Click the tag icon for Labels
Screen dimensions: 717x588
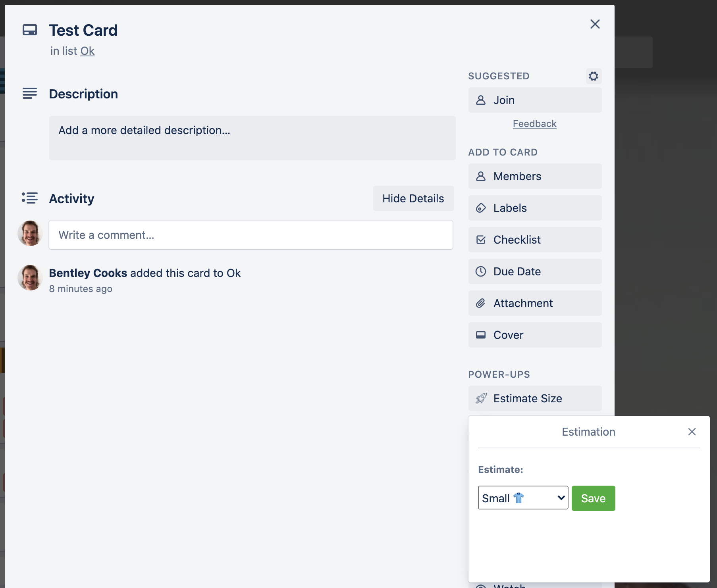coord(481,208)
